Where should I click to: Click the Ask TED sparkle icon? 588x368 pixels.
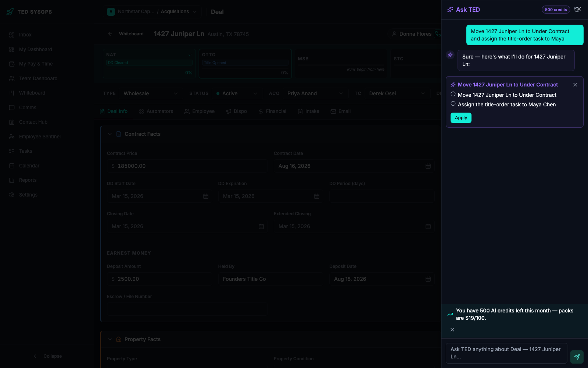pos(450,10)
